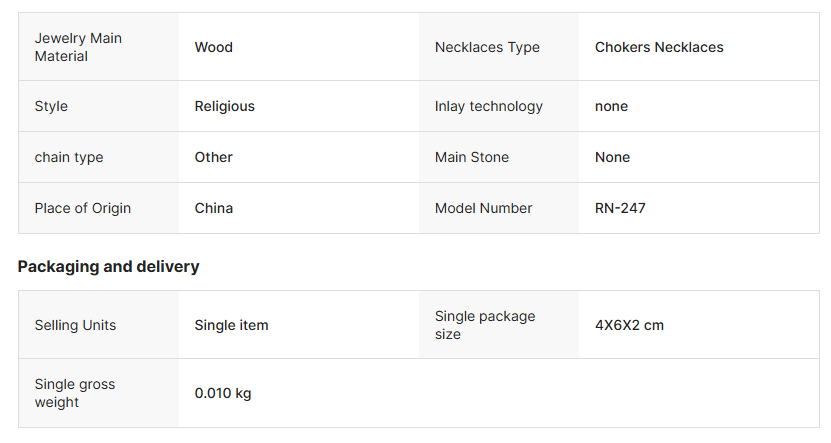Click the Necklaces Type label
The width and height of the screenshot is (831, 443).
[x=487, y=47]
